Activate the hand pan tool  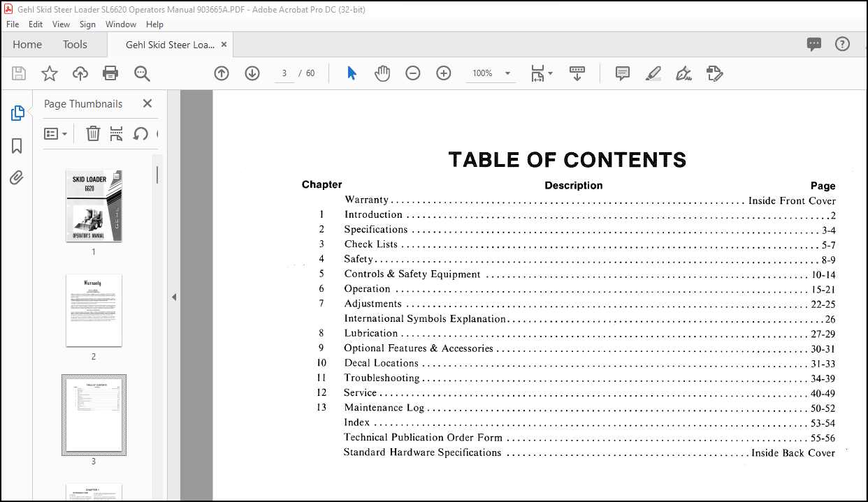pos(382,73)
